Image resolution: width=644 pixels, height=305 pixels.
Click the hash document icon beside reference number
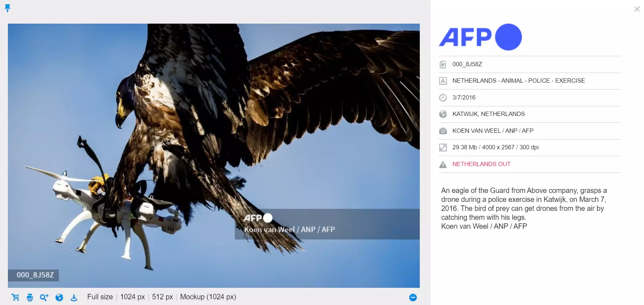click(x=443, y=64)
